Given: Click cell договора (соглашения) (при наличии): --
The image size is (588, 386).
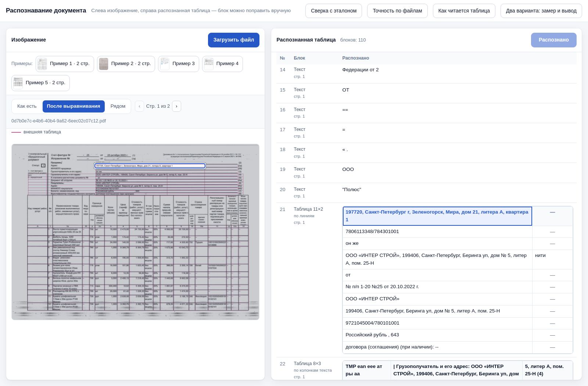Looking at the screenshot, I should pyautogui.click(x=437, y=347).
